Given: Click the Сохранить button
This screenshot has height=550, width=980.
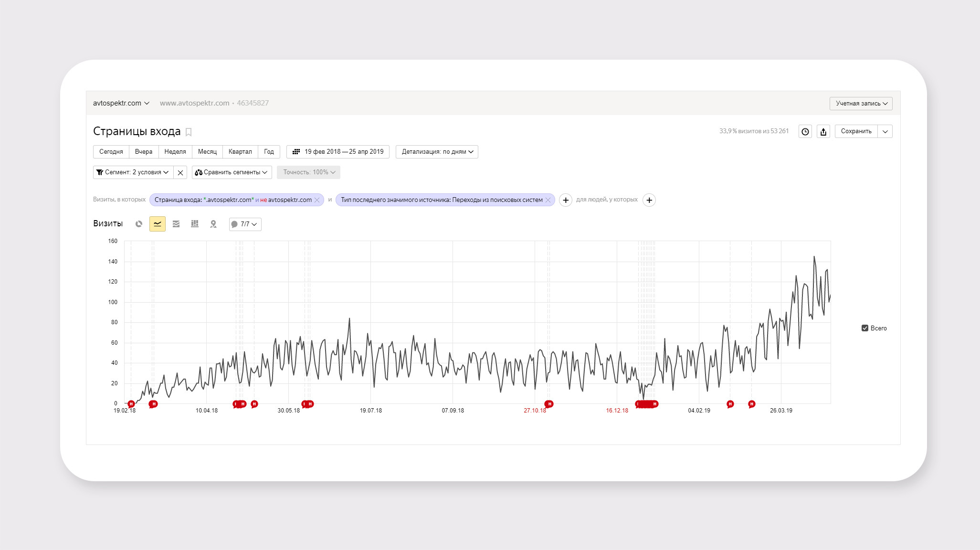Looking at the screenshot, I should 856,131.
